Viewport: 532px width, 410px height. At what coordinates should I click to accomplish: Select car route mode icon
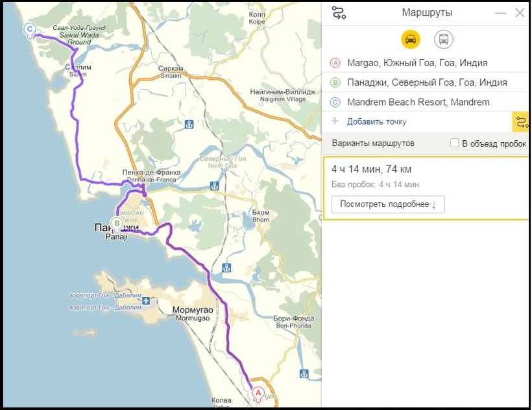click(x=410, y=39)
